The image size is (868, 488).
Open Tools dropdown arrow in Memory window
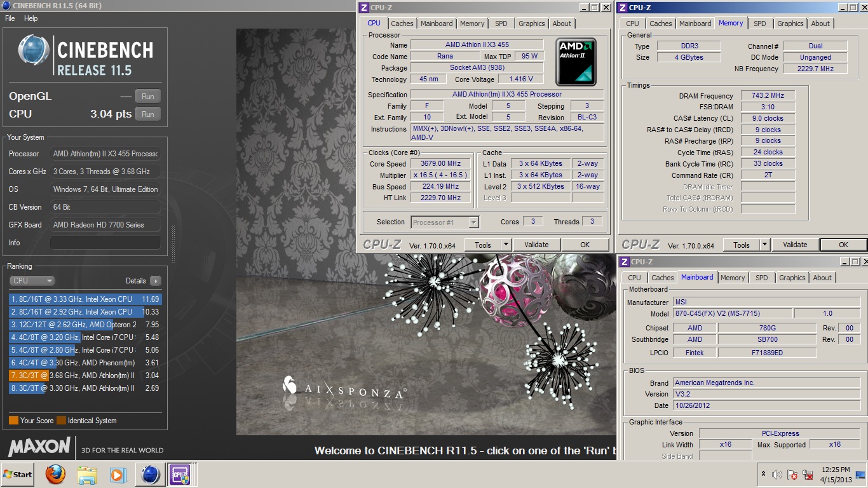[765, 245]
